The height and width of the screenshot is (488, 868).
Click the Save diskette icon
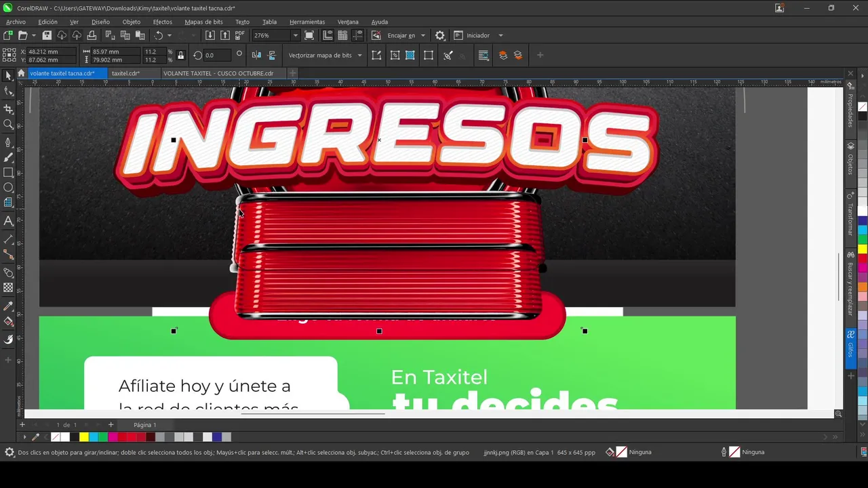coord(47,35)
